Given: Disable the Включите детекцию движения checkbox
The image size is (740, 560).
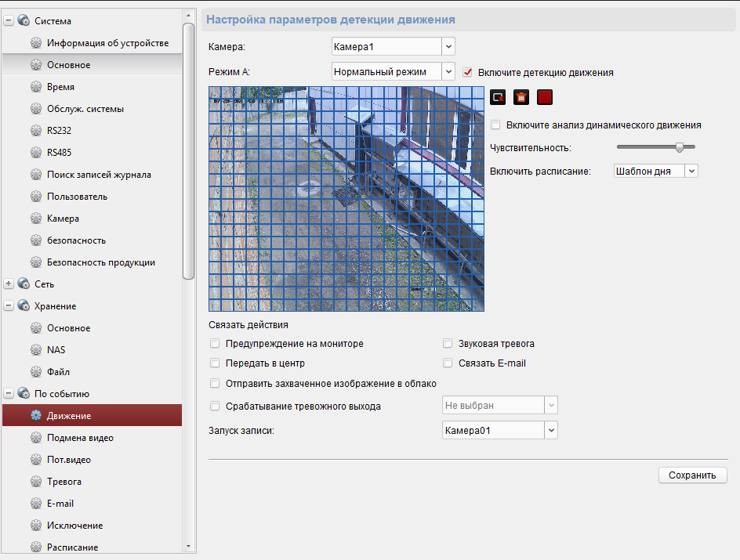Looking at the screenshot, I should click(468, 72).
